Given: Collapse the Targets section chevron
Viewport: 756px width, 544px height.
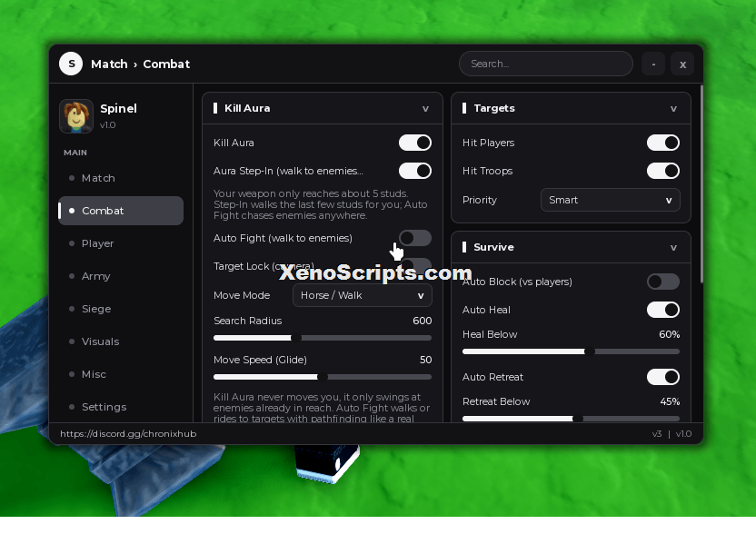Looking at the screenshot, I should [673, 108].
